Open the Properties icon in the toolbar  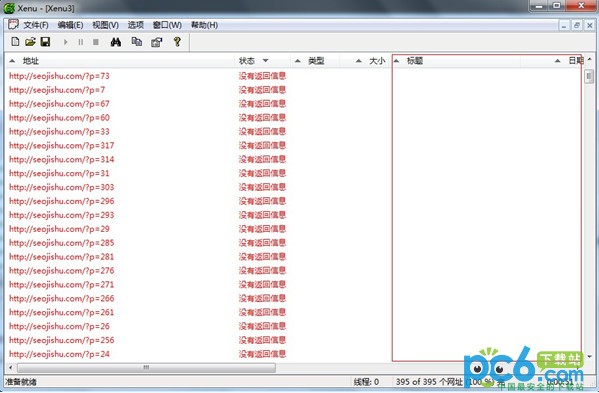tap(157, 42)
